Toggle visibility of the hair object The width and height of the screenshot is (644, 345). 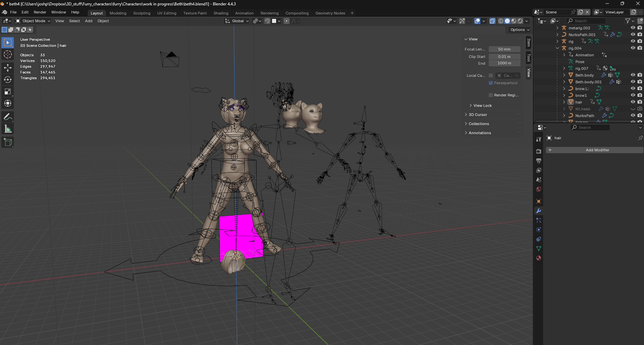point(633,102)
